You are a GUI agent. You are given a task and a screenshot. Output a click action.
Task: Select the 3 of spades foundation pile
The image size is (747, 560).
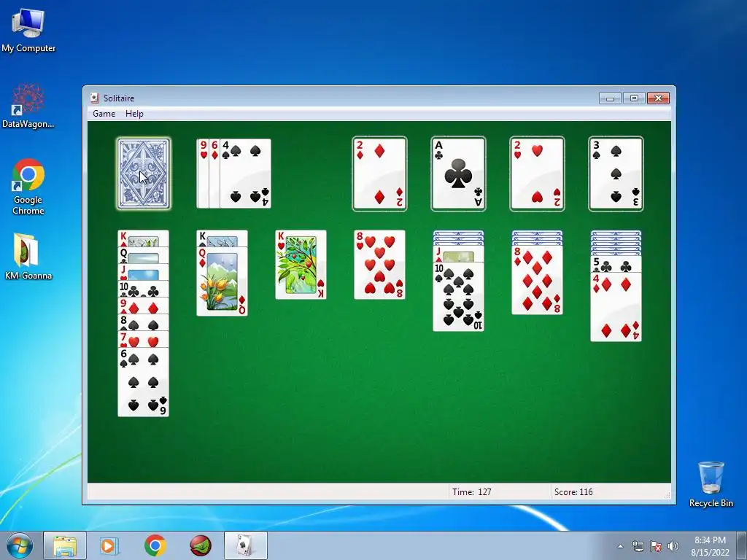[616, 174]
